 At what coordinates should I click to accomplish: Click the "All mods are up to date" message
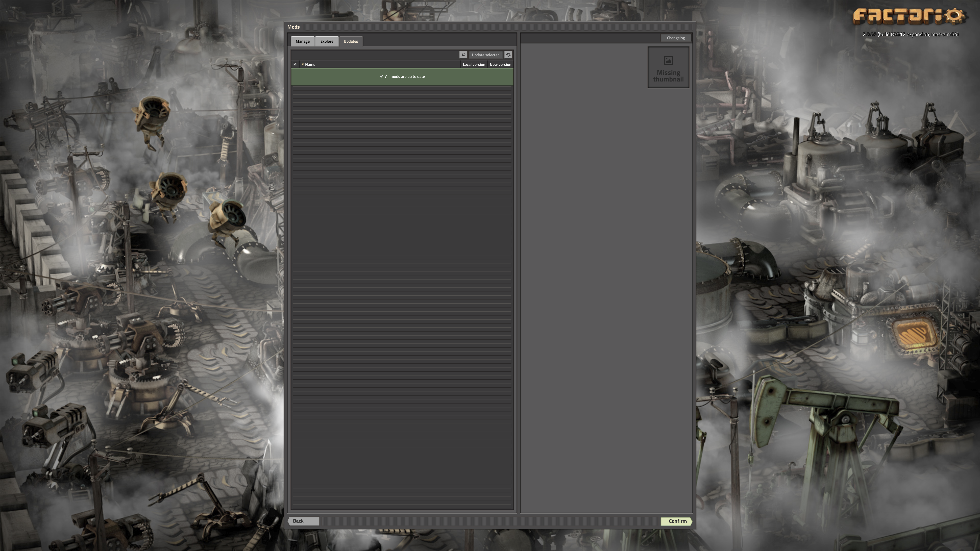pos(402,77)
